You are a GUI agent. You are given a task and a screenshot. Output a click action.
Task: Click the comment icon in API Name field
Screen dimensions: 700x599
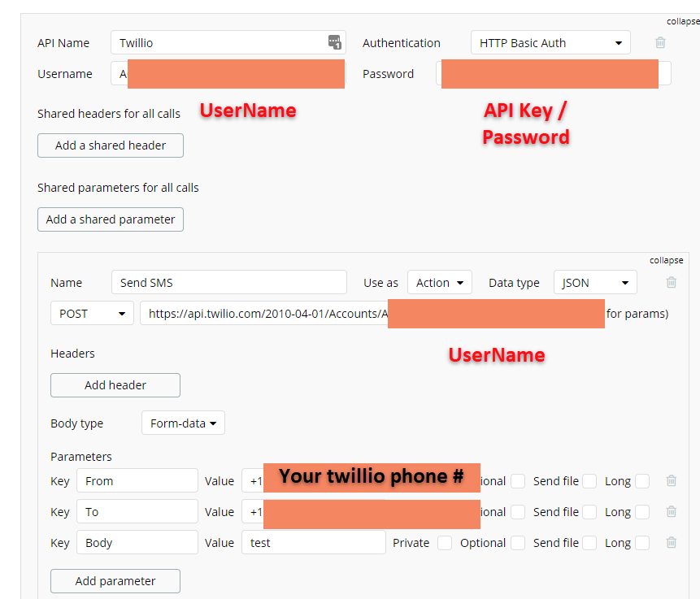point(335,42)
